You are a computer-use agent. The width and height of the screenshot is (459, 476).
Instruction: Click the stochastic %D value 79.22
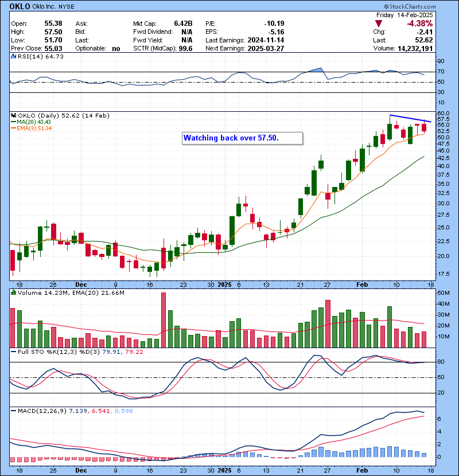134,352
